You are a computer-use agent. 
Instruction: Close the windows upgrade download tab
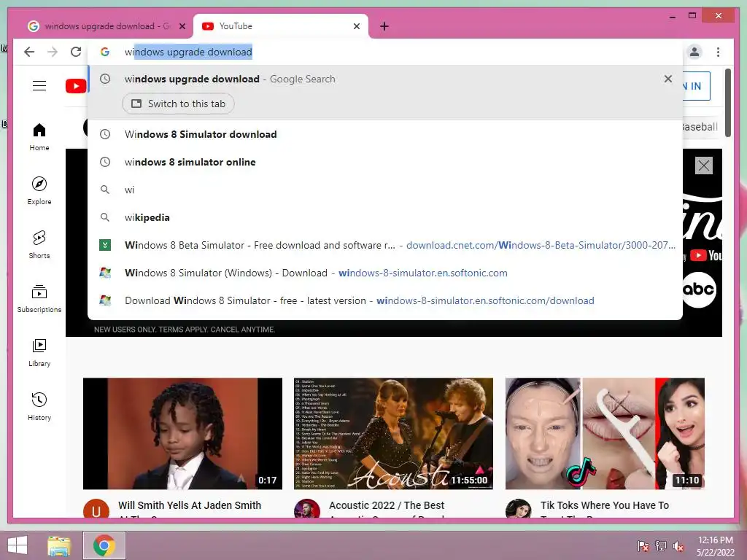click(182, 26)
